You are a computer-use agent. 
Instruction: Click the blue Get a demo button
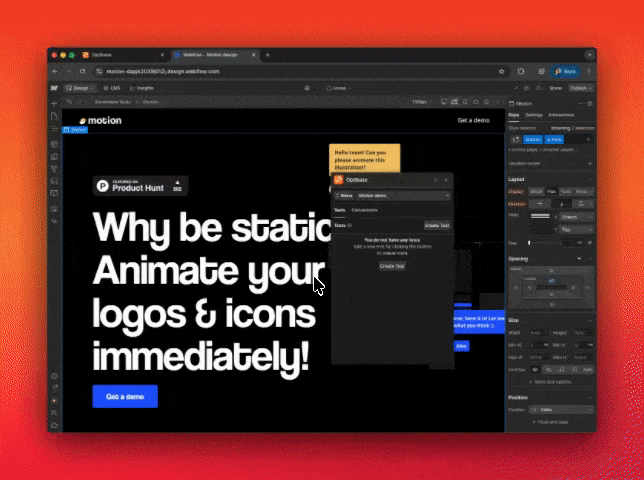point(125,396)
